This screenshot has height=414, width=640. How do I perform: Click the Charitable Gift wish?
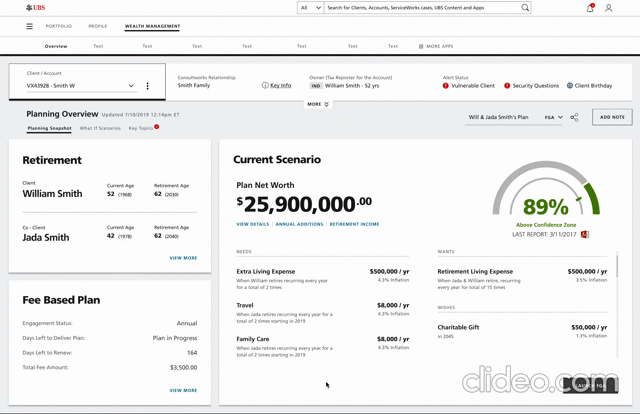(x=522, y=332)
